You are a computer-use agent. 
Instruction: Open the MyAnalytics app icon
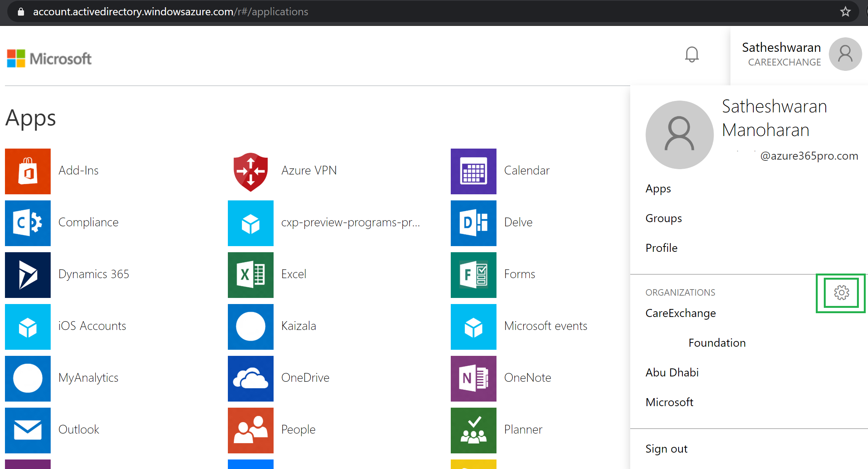click(28, 379)
